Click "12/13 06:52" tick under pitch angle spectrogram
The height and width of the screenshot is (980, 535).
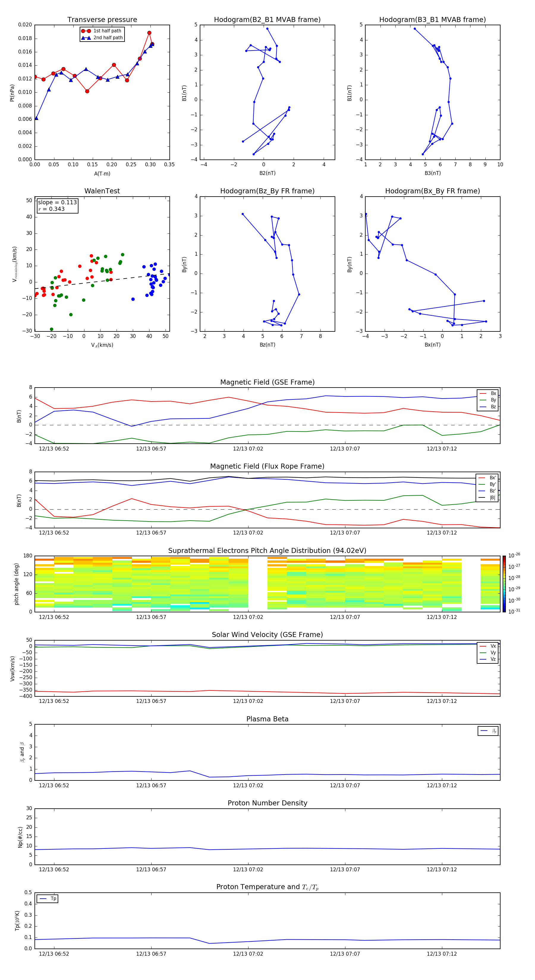pyautogui.click(x=54, y=617)
